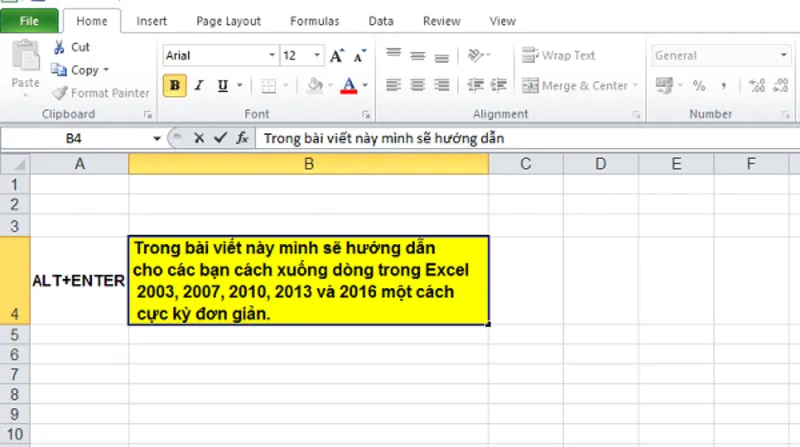Click the accounting number format icon
This screenshot has width=800, height=447.
point(664,85)
